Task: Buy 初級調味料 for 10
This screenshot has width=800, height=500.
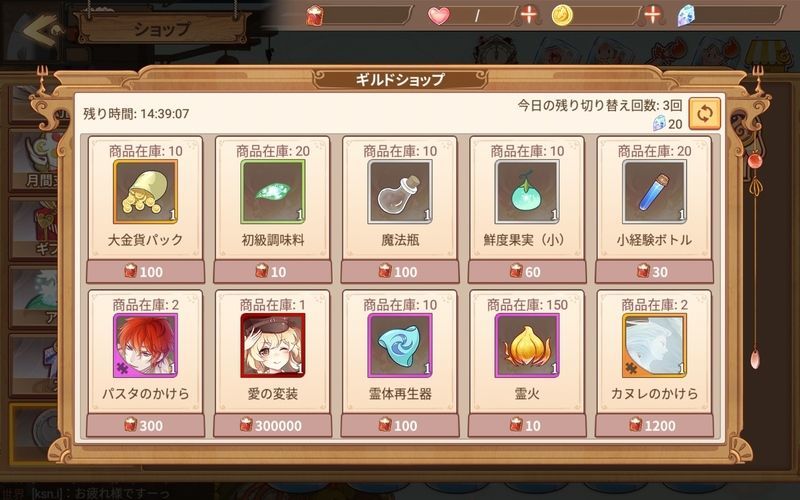Action: [x=272, y=272]
